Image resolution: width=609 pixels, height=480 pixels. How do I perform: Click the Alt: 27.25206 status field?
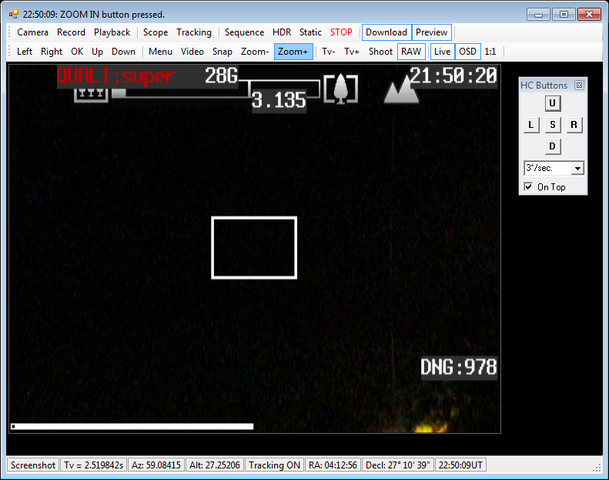[x=214, y=465]
